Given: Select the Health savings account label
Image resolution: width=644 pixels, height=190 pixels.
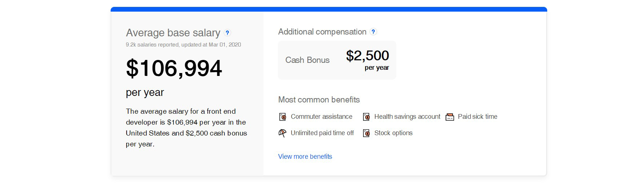Looking at the screenshot, I should (x=407, y=117).
